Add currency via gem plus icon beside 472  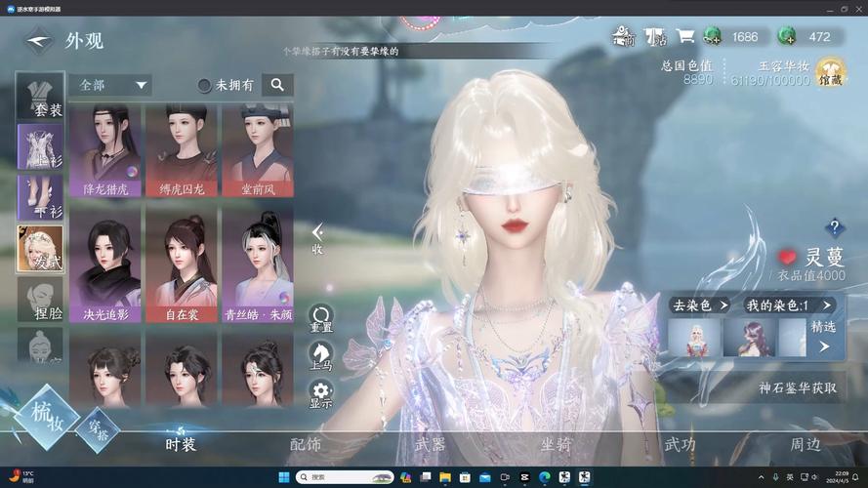[787, 36]
